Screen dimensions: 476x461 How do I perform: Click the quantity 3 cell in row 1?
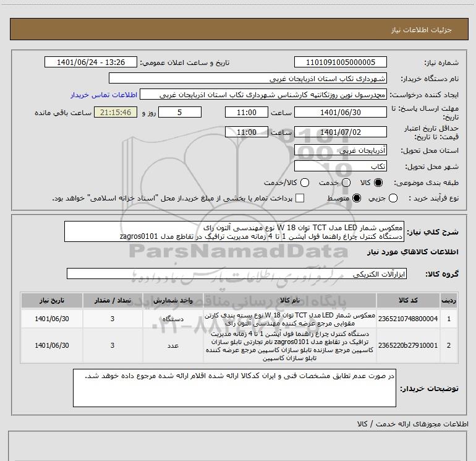click(x=113, y=319)
